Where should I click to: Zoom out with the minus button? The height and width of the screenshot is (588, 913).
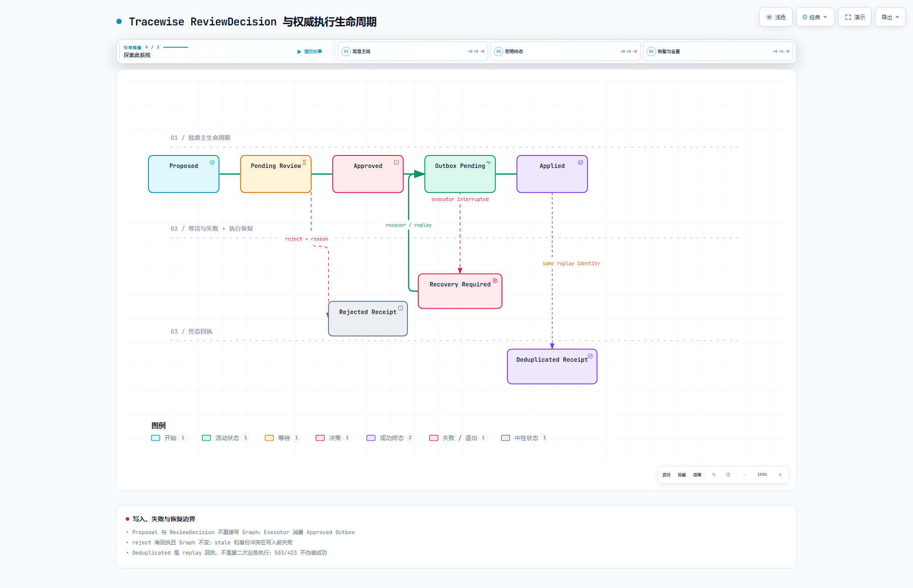[744, 474]
